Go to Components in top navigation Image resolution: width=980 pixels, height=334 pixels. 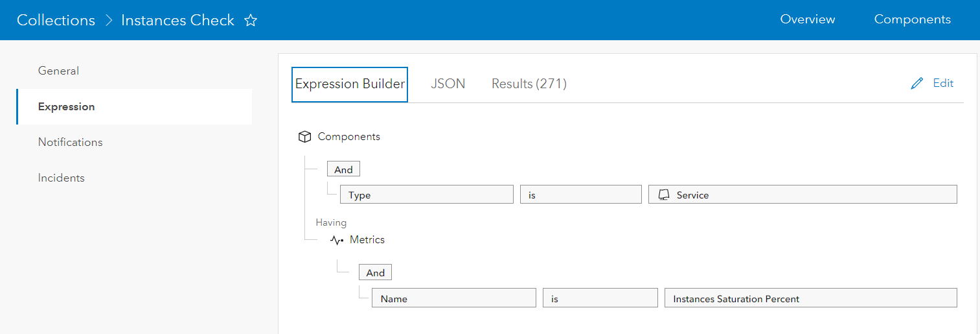click(912, 19)
